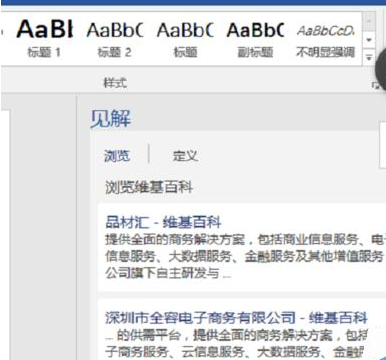Click the 样式 group label
Image resolution: width=386 pixels, height=360 pixels.
[x=115, y=83]
